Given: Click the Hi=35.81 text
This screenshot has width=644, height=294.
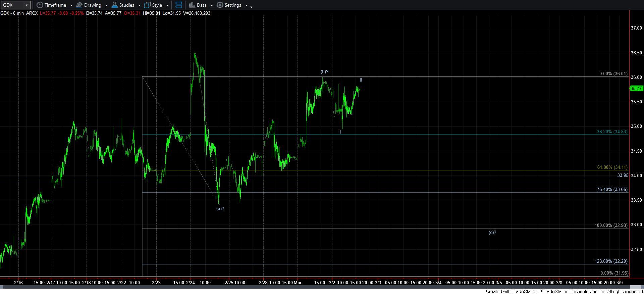Looking at the screenshot, I should point(152,13).
